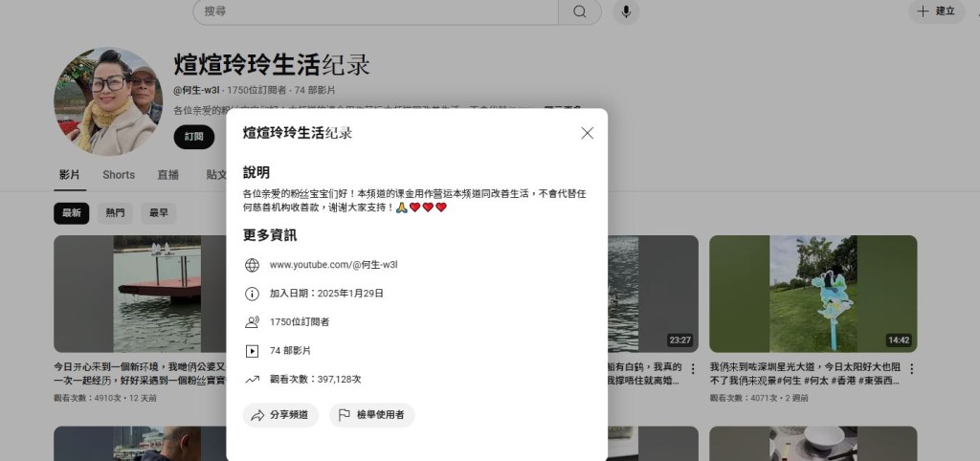Click the 檢舉使用者 report button

tap(372, 415)
